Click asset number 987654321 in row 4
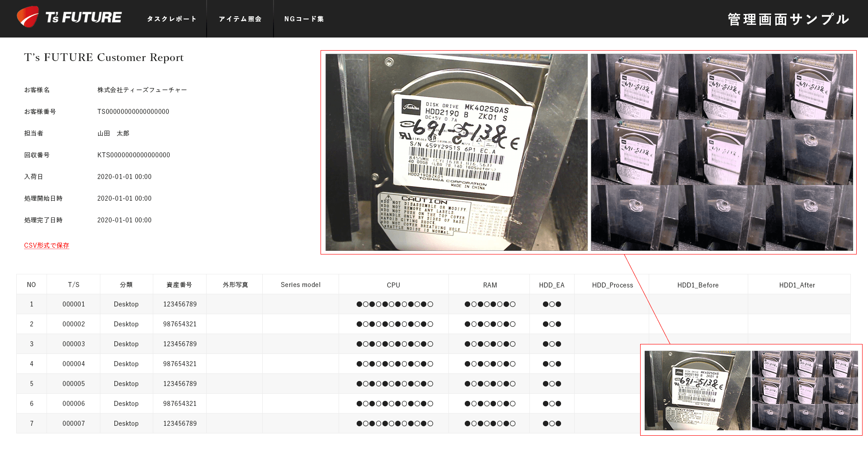The image size is (868, 452). point(180,364)
